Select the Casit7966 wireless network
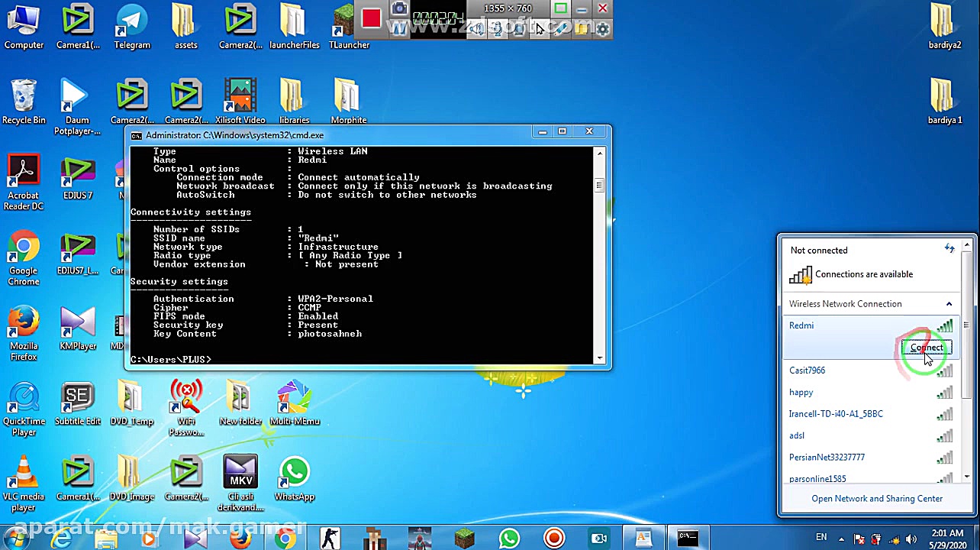980x550 pixels. click(x=807, y=370)
